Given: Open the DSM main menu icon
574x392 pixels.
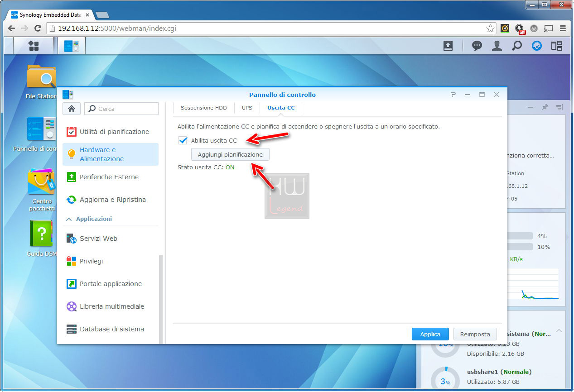Looking at the screenshot, I should (x=34, y=46).
